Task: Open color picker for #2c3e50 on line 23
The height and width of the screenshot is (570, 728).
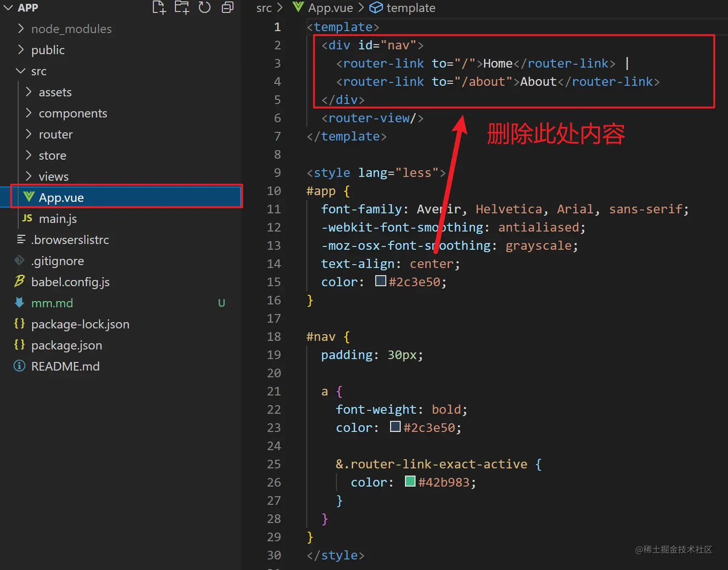Action: 395,427
